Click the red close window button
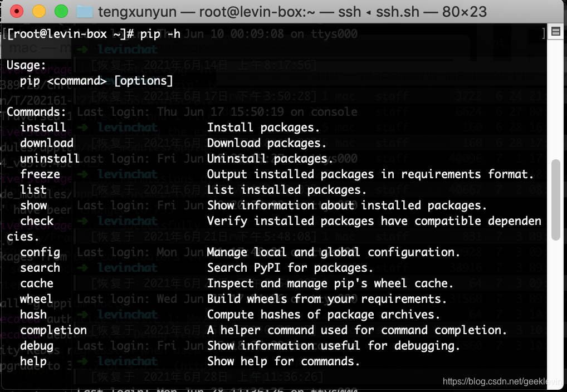Screen dimensions: 567x392 (17, 11)
